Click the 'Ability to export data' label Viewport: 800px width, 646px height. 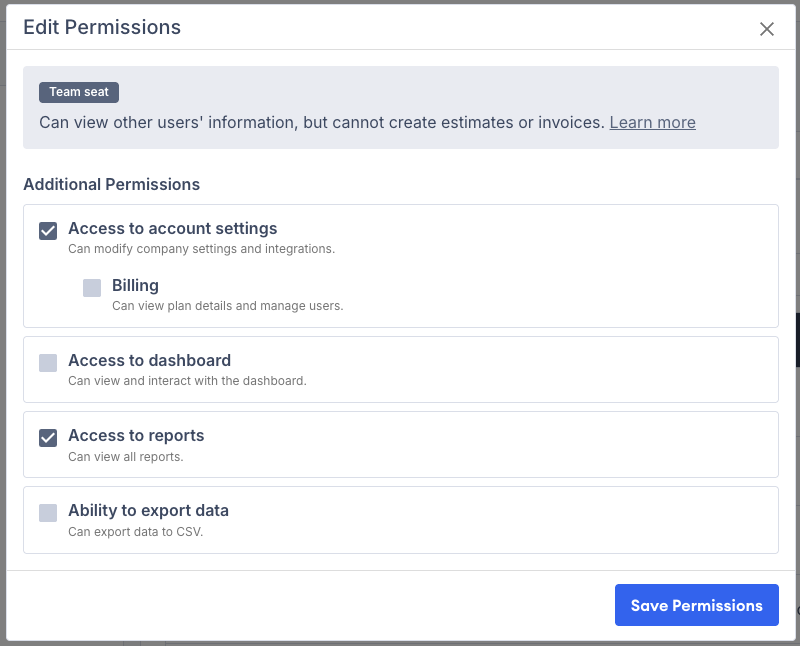point(148,510)
